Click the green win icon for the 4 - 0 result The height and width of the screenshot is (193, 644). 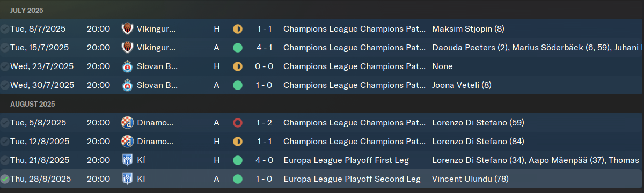click(238, 160)
